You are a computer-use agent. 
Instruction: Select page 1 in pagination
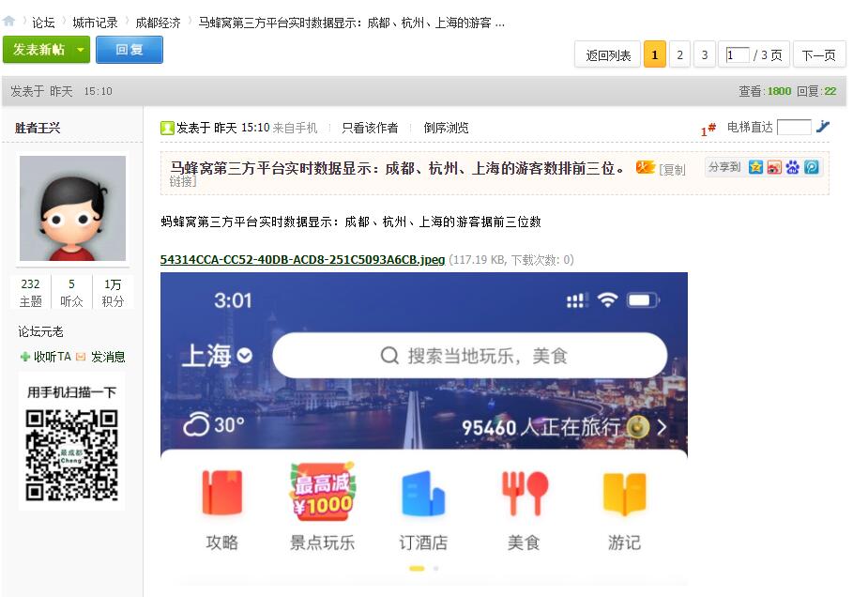coord(654,54)
